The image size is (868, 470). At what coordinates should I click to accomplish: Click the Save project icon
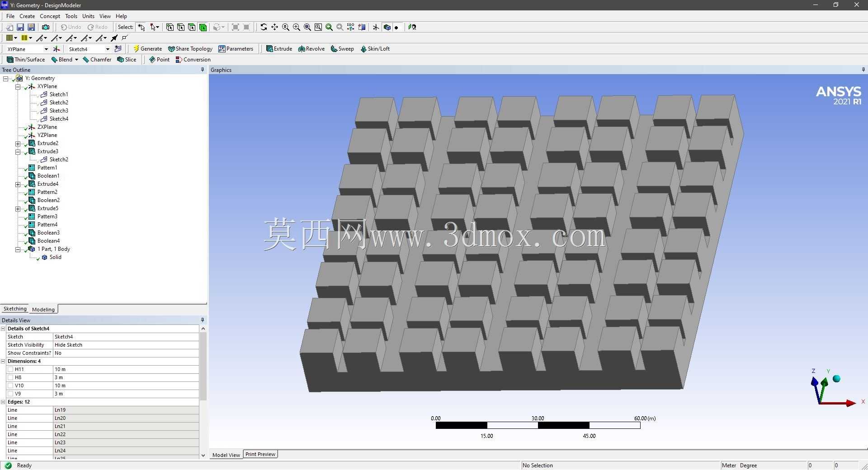tap(20, 27)
